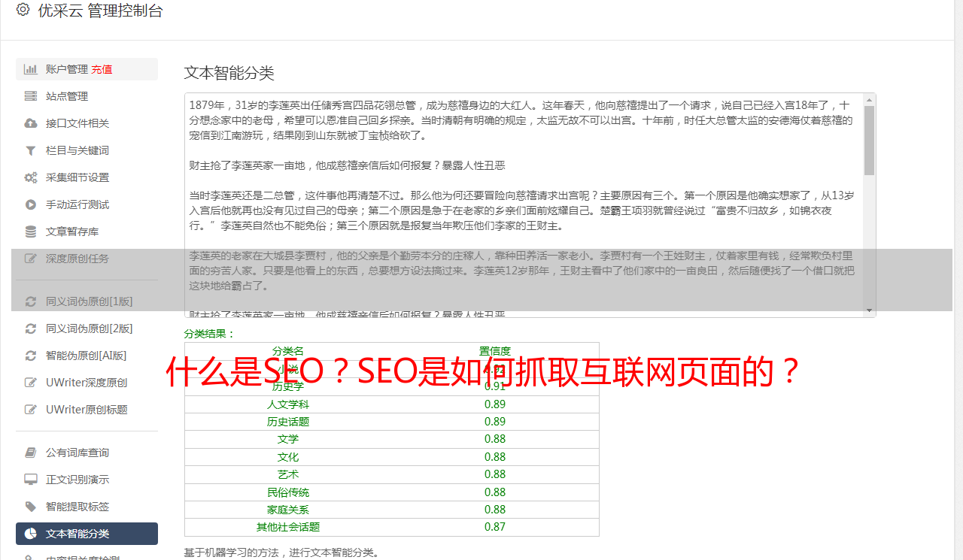Click the refresh icon for 同义词伪原创[2版]
963x560 pixels.
[x=31, y=328]
